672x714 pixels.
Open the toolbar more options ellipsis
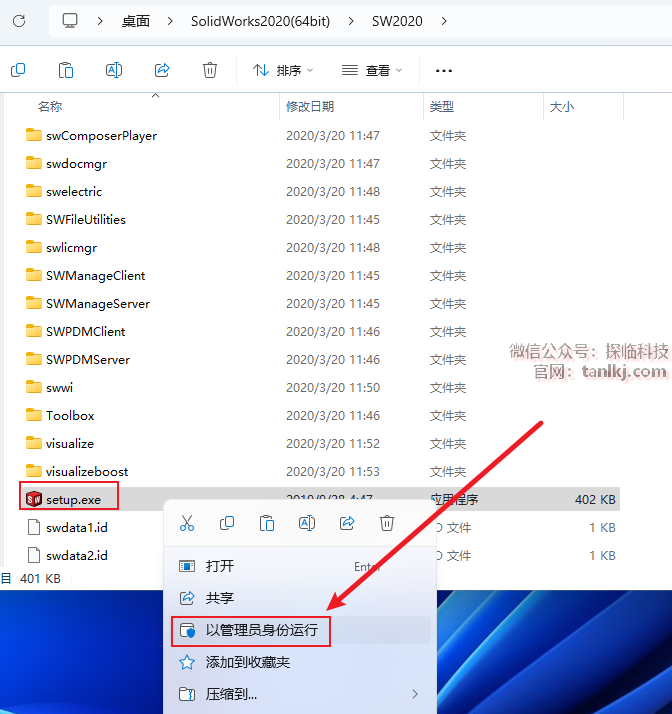coord(443,71)
